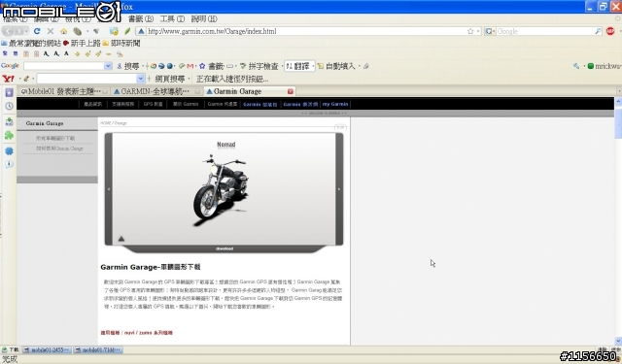Open the 說明 (H) menu
Viewport: 622px width, 364px height.
[x=204, y=19]
